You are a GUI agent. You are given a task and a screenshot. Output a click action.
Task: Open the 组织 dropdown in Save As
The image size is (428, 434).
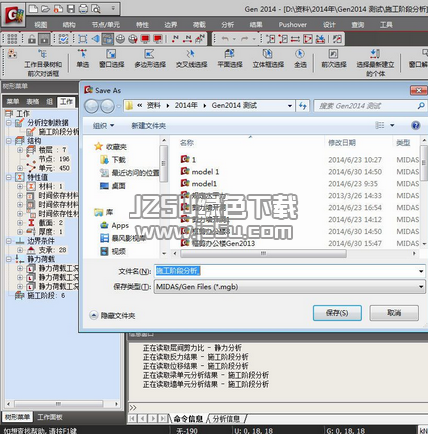tap(104, 126)
